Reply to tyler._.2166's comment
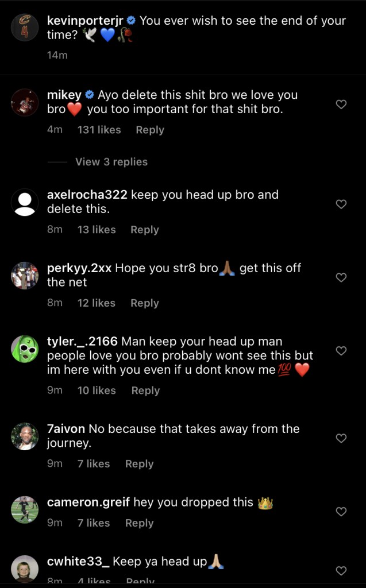 click(x=145, y=390)
